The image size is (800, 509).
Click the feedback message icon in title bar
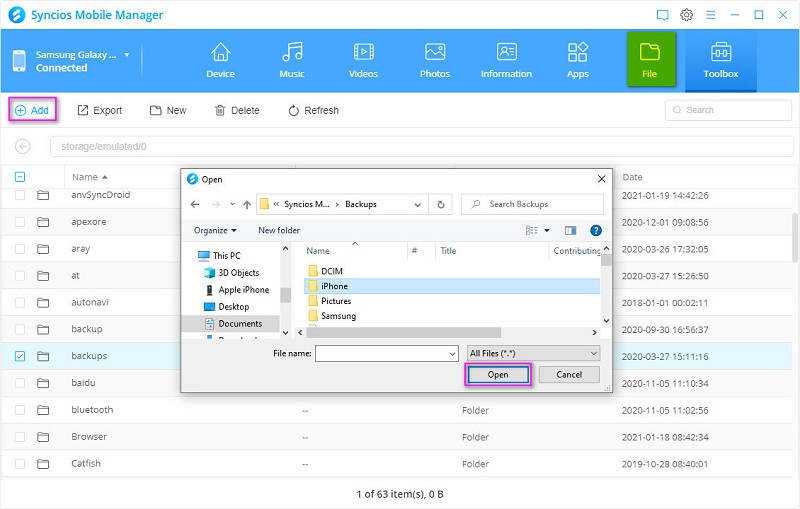662,15
